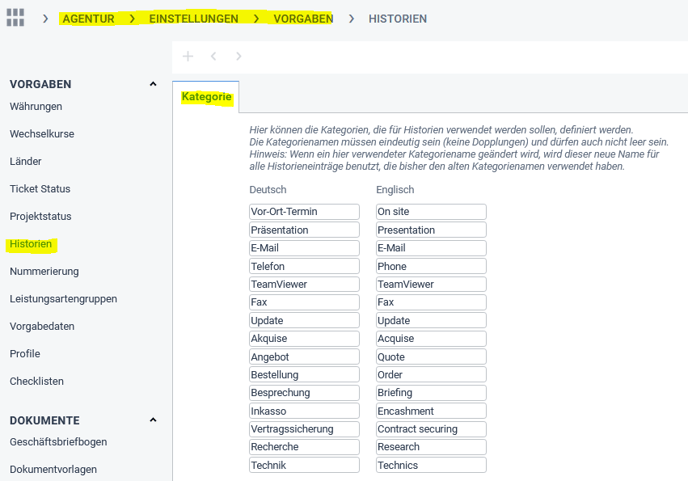Edit the English field Encashment
The image size is (688, 481).
click(x=431, y=411)
